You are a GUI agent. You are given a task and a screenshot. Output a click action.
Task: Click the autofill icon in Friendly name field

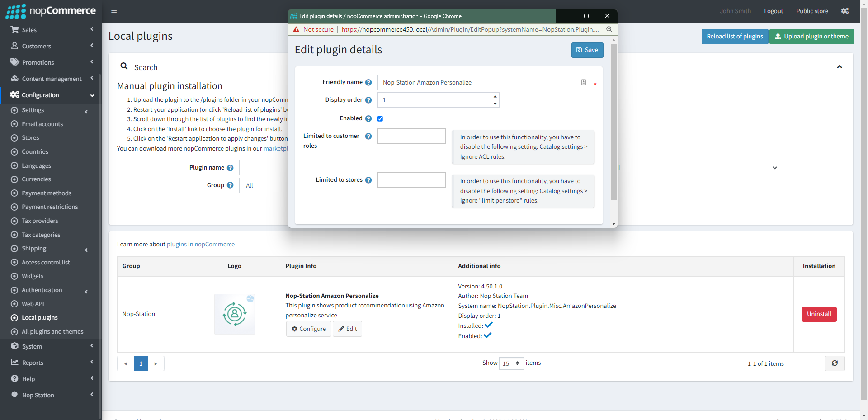tap(584, 82)
